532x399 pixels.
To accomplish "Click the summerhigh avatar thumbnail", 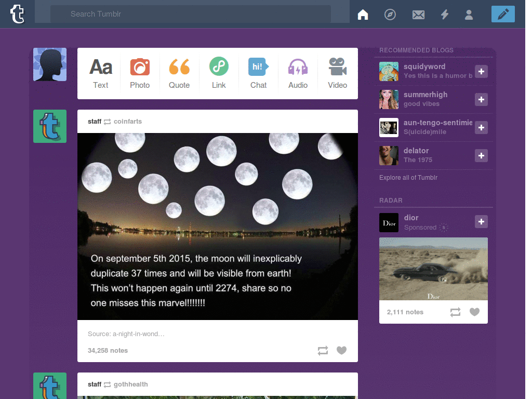I will [x=389, y=99].
